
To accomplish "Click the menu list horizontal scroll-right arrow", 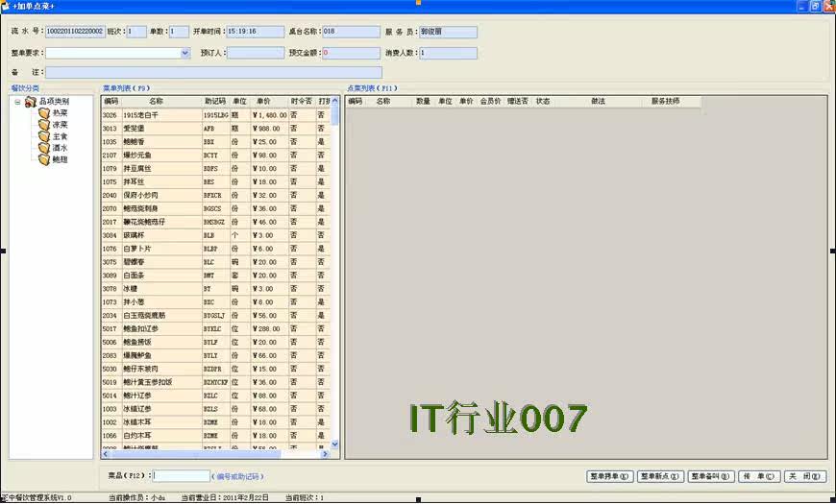I will [x=325, y=454].
